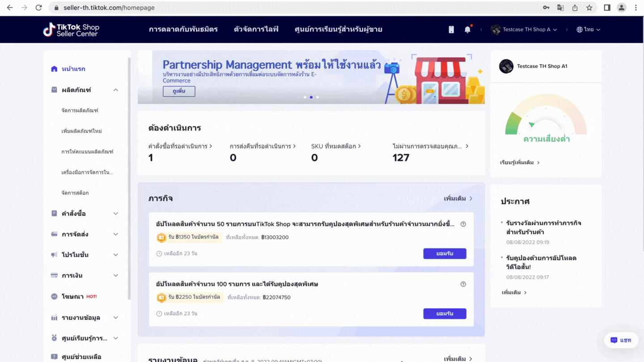The image size is (644, 362).
Task: Click help icon on 50 รายการ mission
Action: point(463,224)
